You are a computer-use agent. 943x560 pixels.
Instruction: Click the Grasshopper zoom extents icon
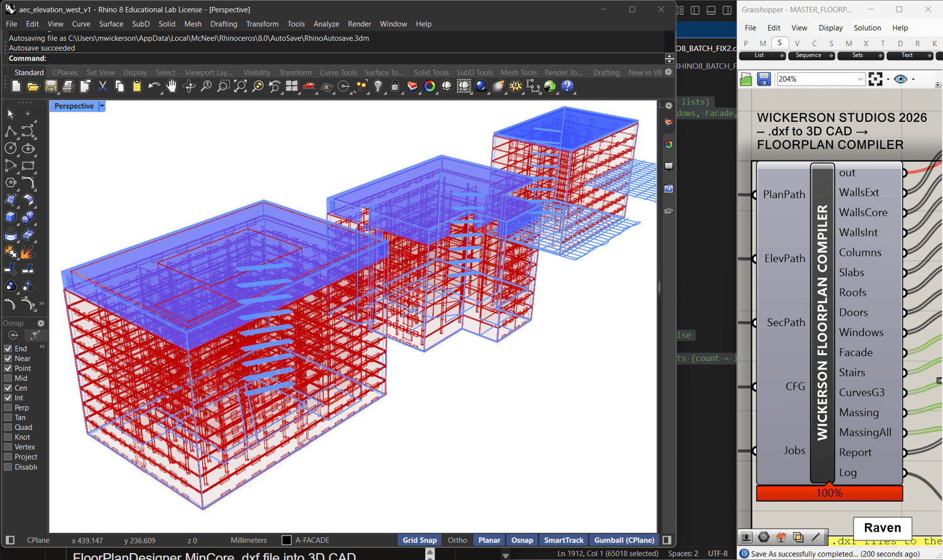click(875, 79)
